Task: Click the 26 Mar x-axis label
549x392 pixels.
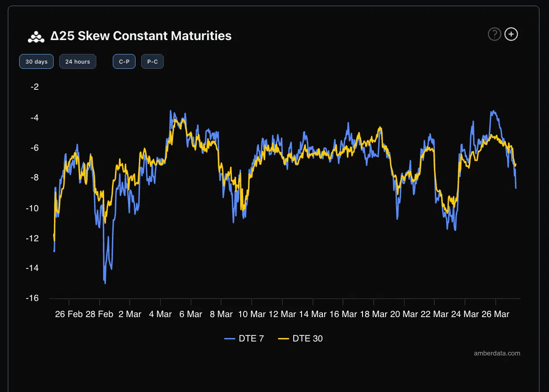Action: pos(496,314)
